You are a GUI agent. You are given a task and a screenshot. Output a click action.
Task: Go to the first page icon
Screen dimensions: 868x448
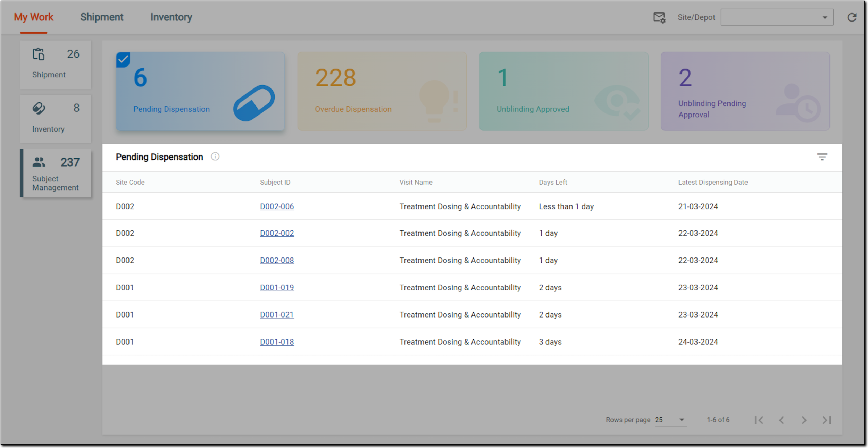pyautogui.click(x=759, y=420)
